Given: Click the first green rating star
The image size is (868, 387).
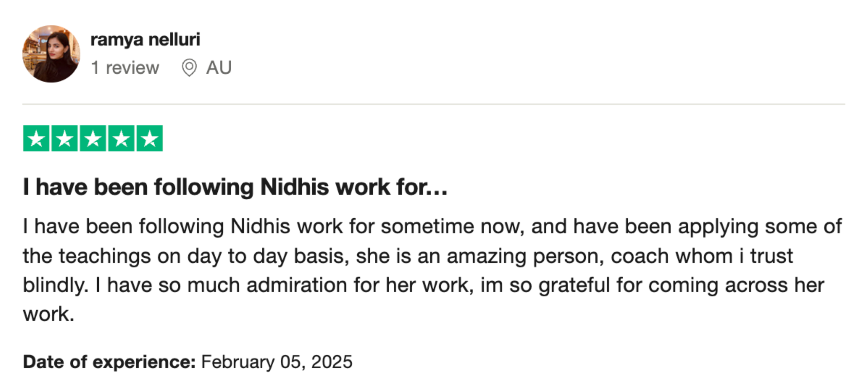Looking at the screenshot, I should coord(36,139).
